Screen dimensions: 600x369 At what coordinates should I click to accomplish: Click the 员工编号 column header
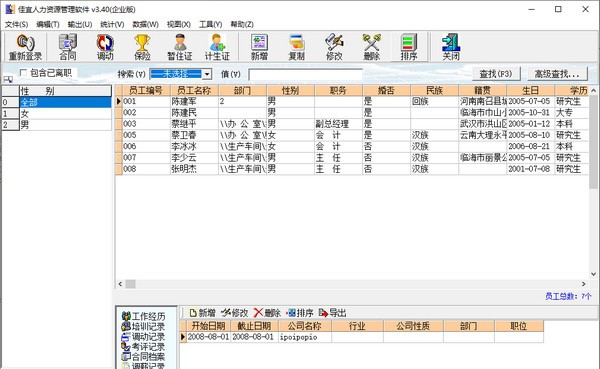tap(146, 91)
